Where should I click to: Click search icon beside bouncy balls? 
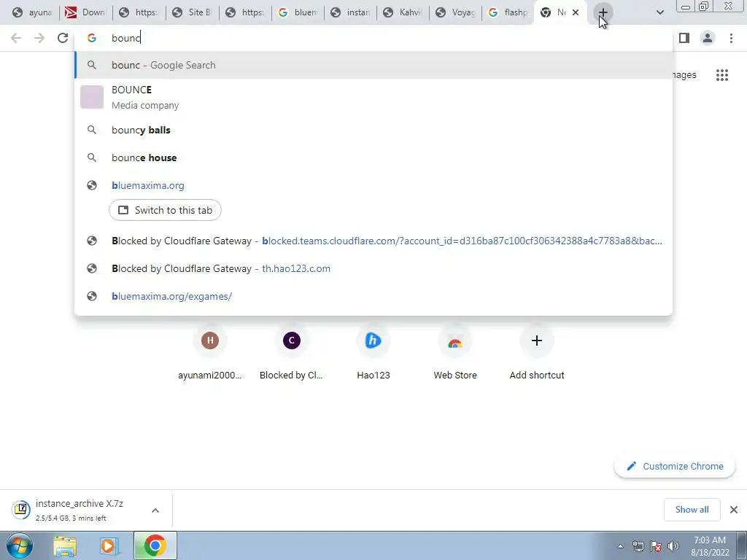92,130
